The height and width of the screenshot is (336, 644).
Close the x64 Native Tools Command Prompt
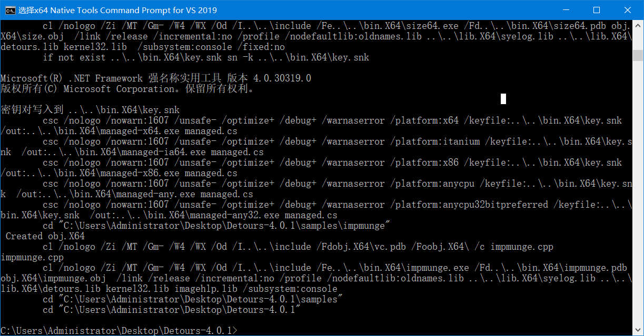pos(628,9)
